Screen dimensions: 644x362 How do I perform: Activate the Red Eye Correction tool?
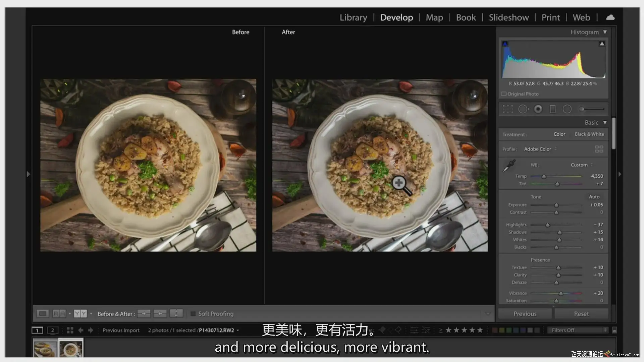(x=538, y=109)
